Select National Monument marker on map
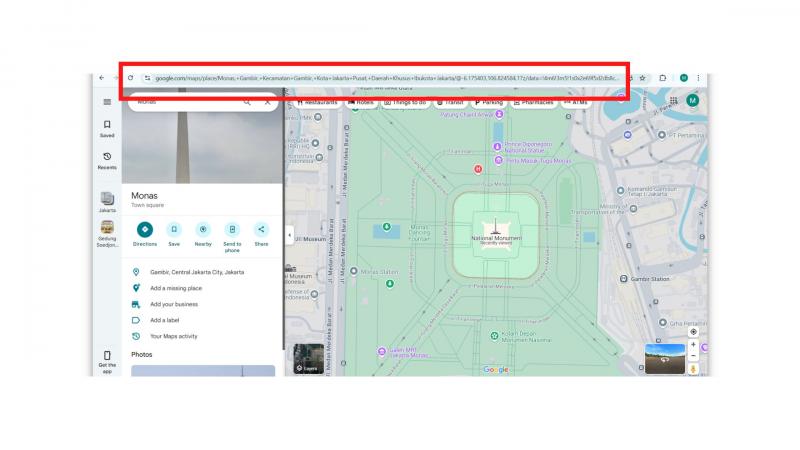 point(495,228)
